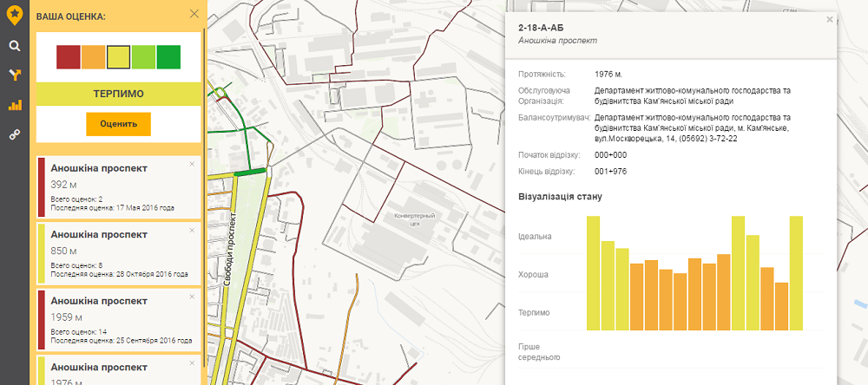Remove the 850 м Аношкіна проспект card
This screenshot has width=868, height=385.
coord(192,230)
